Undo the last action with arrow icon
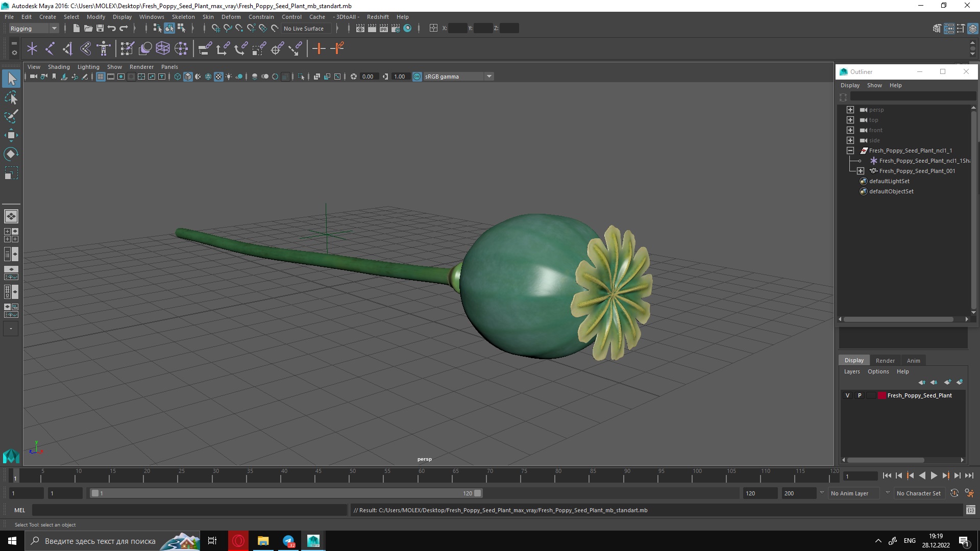Viewport: 980px width, 551px height. point(112,29)
